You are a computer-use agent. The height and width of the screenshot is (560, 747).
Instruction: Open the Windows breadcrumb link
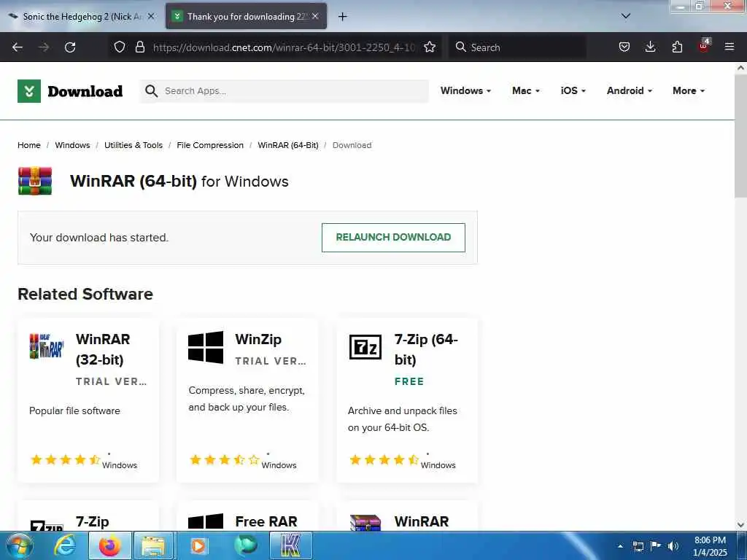72,145
